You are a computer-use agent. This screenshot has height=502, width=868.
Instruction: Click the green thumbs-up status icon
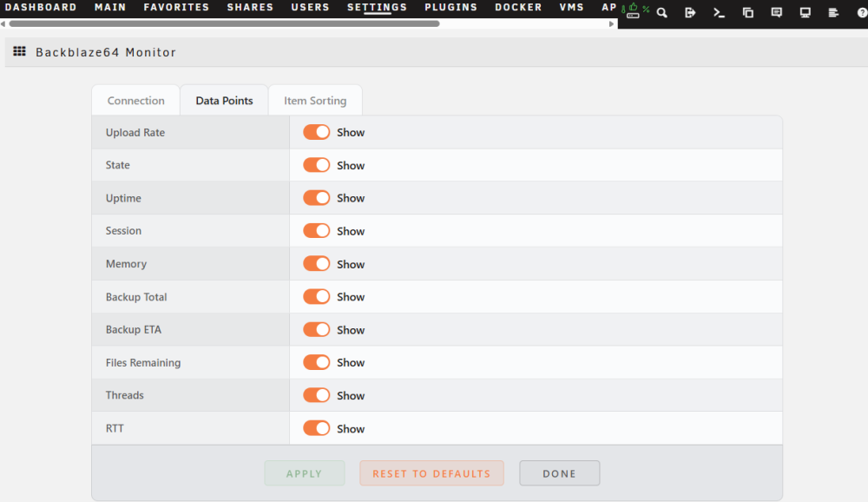click(x=634, y=8)
